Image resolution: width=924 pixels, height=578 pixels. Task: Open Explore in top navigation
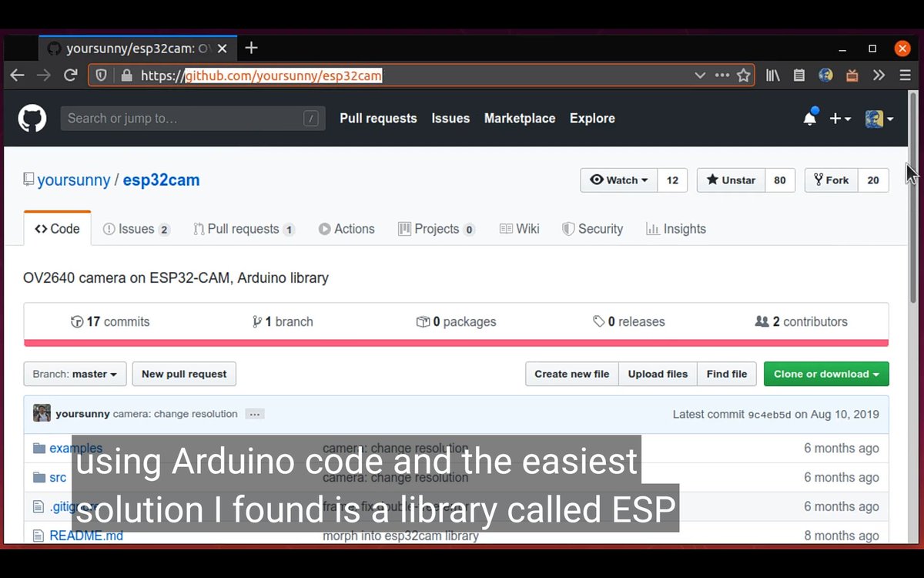pos(592,119)
